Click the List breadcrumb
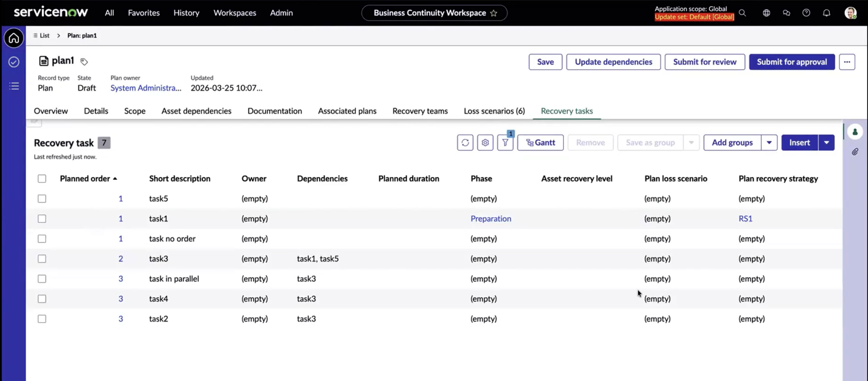 [44, 35]
